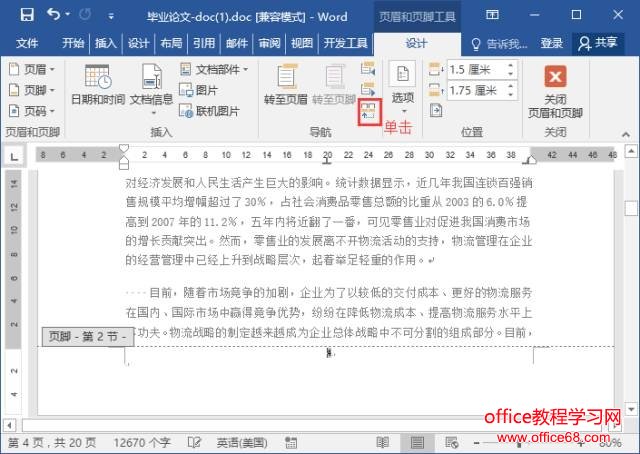
Task: Open the 选项 options dropdown
Action: 403,87
